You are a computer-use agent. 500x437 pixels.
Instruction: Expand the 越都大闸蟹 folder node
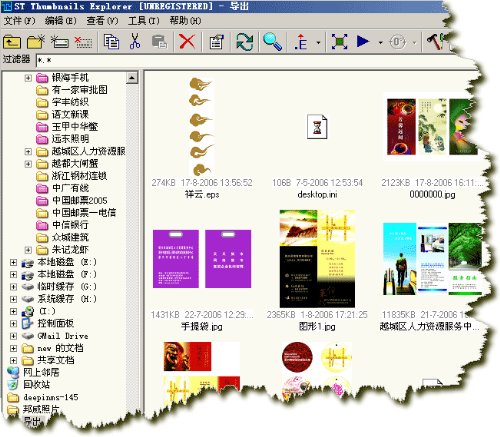pos(28,164)
